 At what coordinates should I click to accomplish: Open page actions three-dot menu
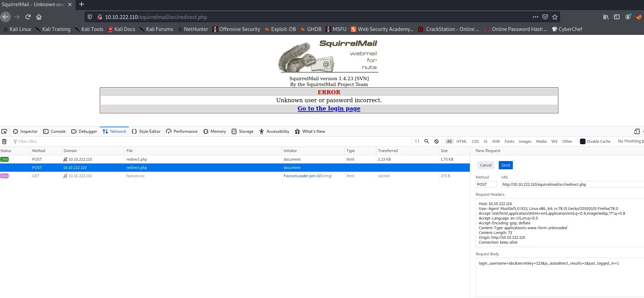[x=535, y=17]
